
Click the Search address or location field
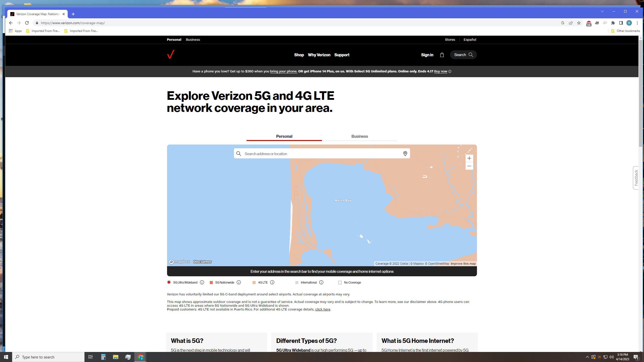point(322,154)
